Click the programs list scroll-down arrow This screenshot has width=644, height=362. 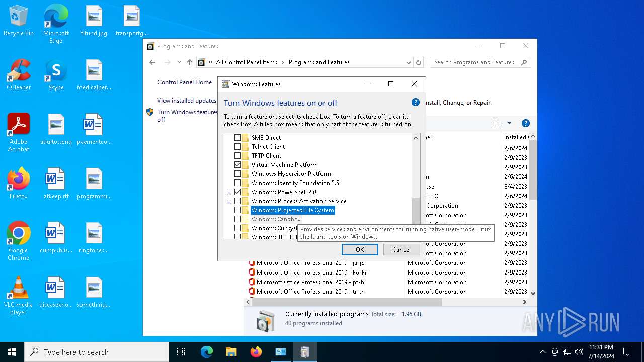coord(533,293)
